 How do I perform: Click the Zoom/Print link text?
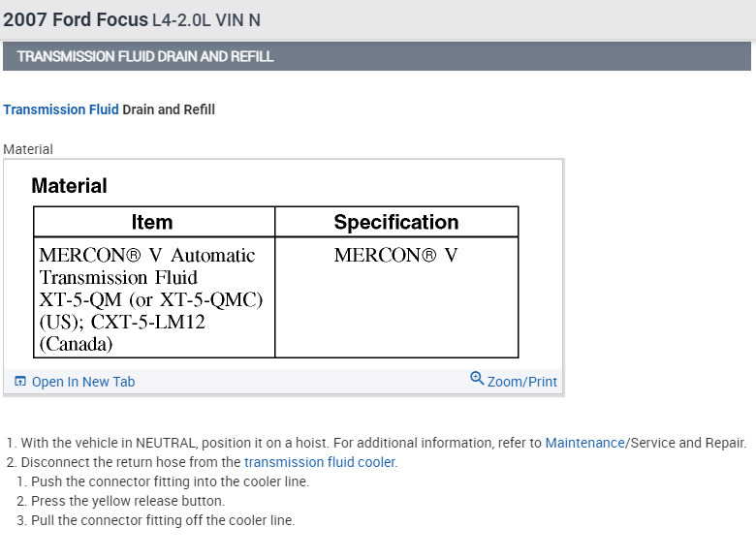click(x=522, y=382)
